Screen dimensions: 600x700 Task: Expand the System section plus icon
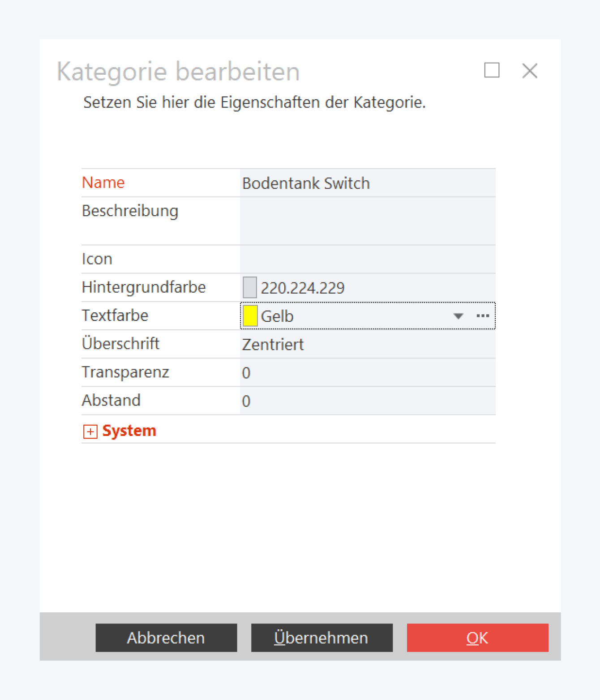pos(90,431)
